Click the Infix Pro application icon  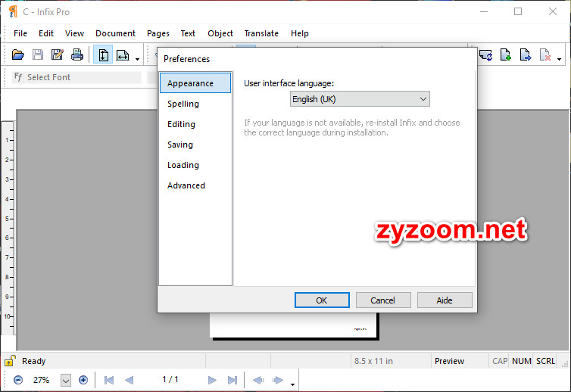(x=13, y=11)
